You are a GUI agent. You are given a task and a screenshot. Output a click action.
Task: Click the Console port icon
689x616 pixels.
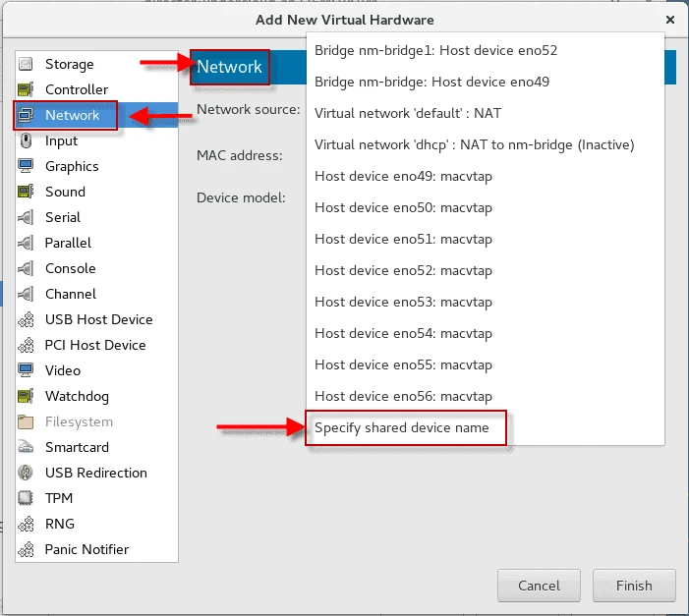tap(26, 268)
